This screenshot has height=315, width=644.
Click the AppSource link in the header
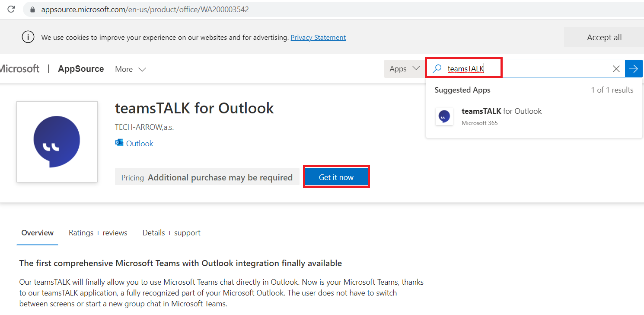point(80,68)
